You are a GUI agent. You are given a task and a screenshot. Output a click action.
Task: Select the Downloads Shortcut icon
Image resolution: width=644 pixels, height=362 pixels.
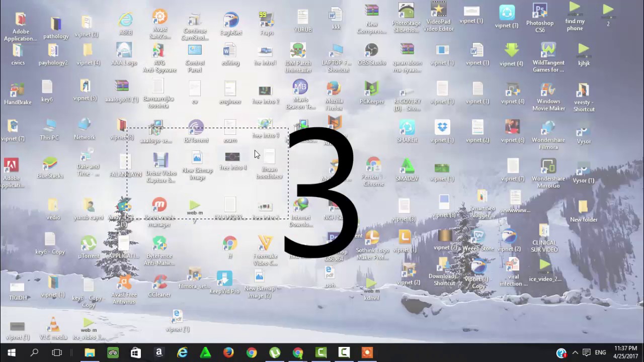point(444,272)
